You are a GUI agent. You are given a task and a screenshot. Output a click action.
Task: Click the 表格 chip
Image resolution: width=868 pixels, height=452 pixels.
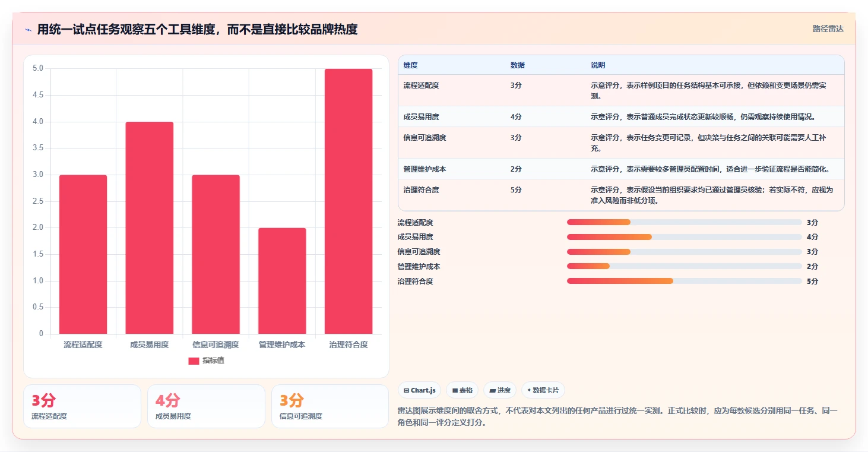click(x=462, y=390)
